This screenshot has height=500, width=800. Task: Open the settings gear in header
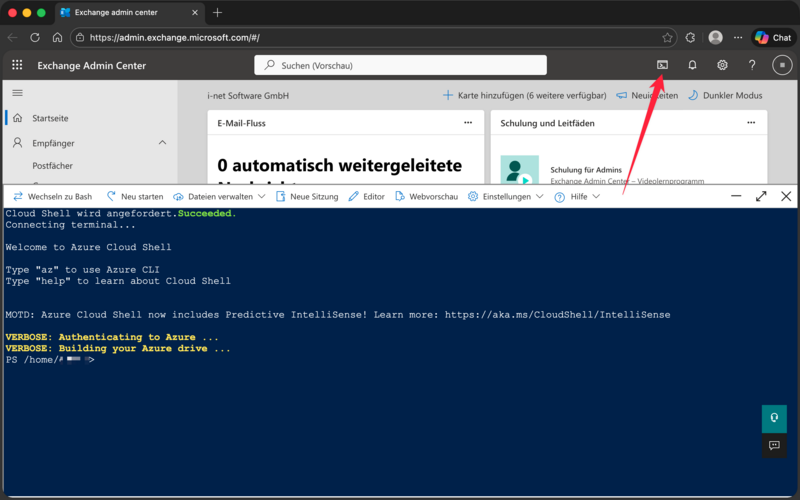point(722,65)
